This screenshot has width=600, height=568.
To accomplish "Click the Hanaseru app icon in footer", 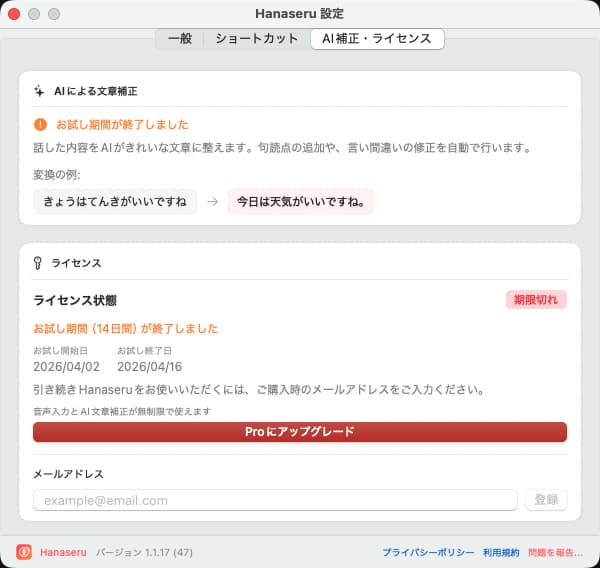I will [24, 552].
